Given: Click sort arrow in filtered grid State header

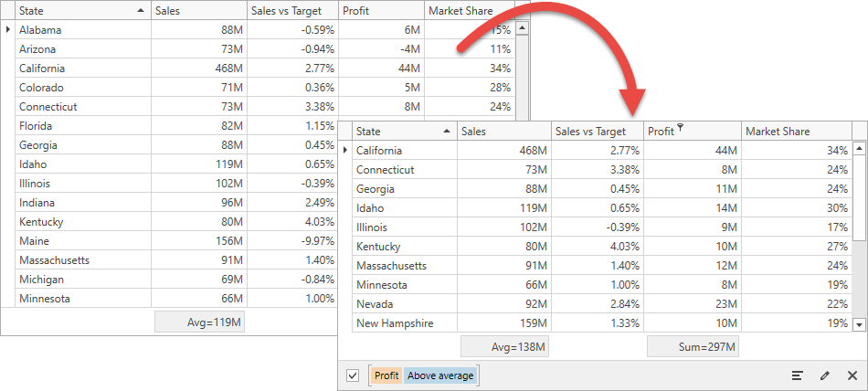Looking at the screenshot, I should (x=447, y=132).
